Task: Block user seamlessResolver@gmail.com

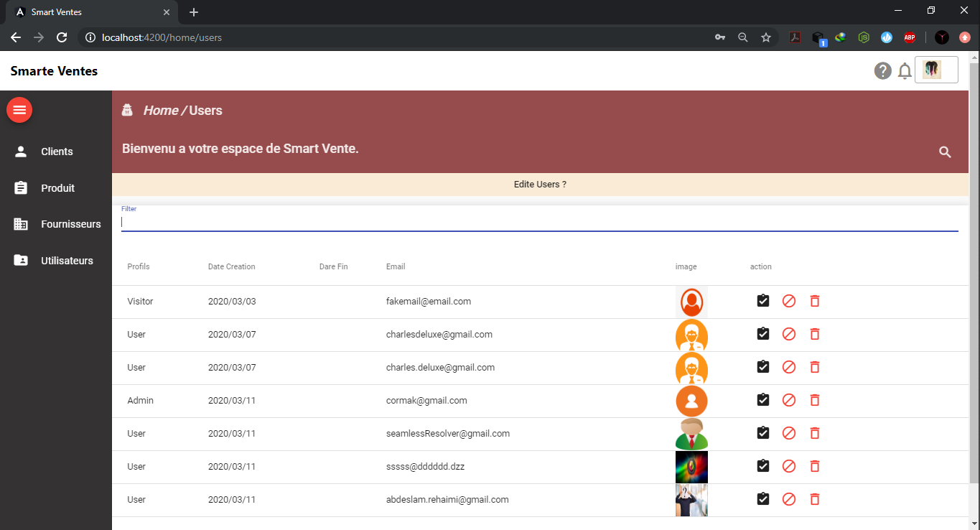Action: 789,433
